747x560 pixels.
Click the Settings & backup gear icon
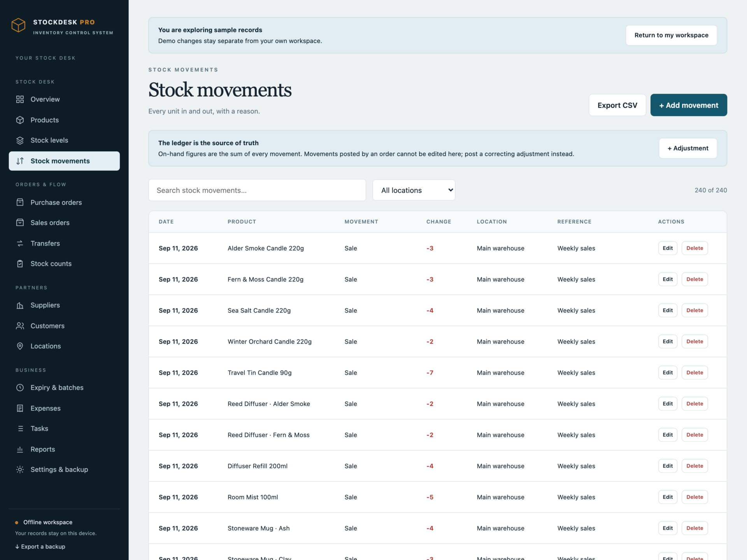point(20,470)
